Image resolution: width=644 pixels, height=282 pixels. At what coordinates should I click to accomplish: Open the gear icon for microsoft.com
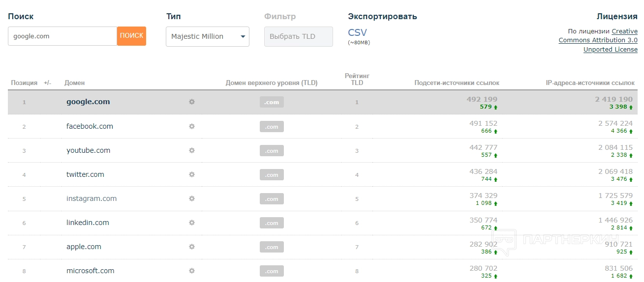[x=192, y=271]
